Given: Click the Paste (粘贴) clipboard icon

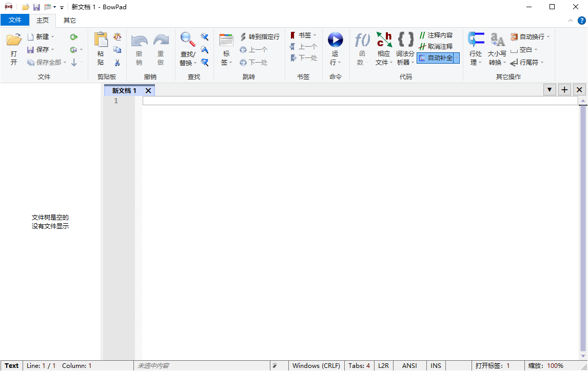Looking at the screenshot, I should (101, 40).
